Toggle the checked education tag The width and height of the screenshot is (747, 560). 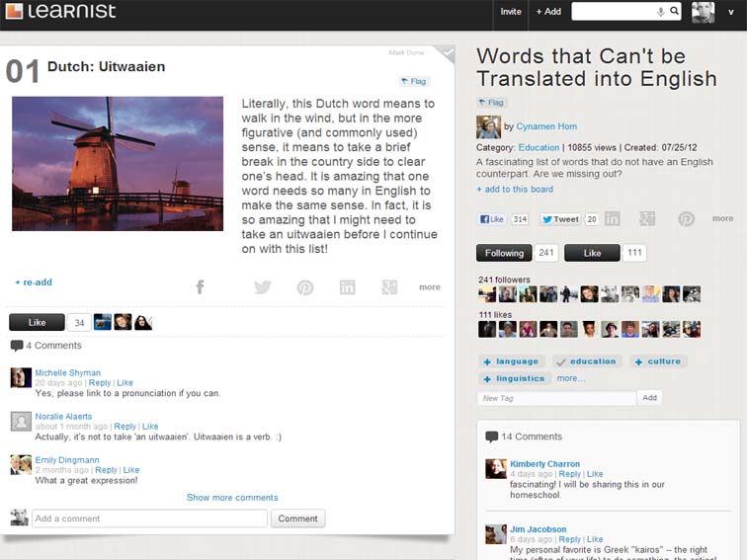[587, 361]
